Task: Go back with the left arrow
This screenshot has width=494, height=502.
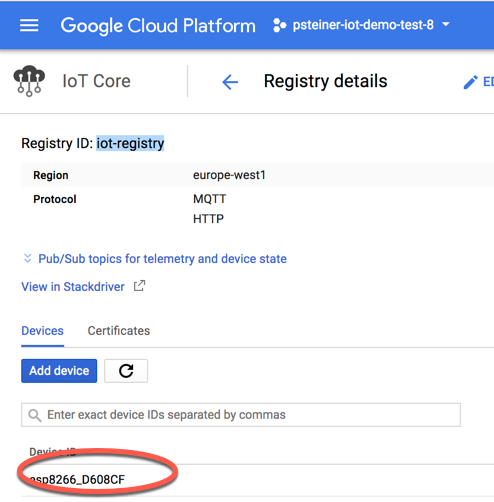Action: tap(230, 82)
